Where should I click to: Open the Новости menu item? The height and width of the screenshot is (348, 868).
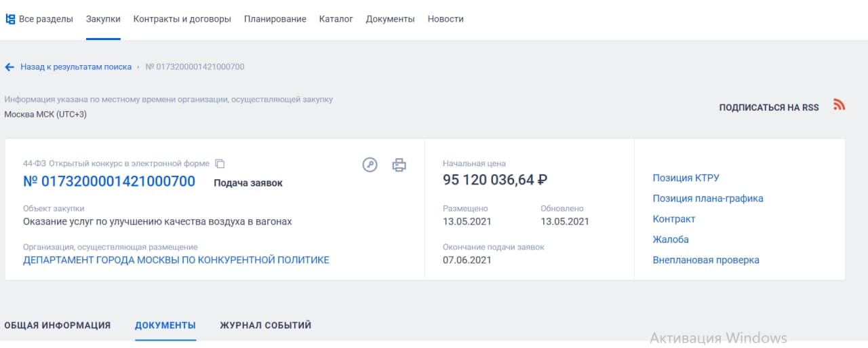446,19
